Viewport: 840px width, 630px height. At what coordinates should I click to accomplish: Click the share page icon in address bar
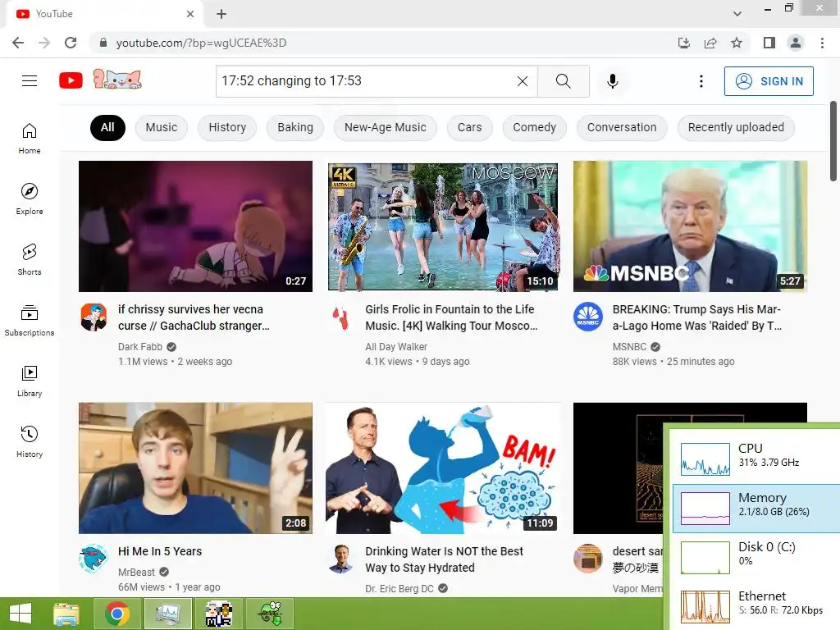pos(710,43)
